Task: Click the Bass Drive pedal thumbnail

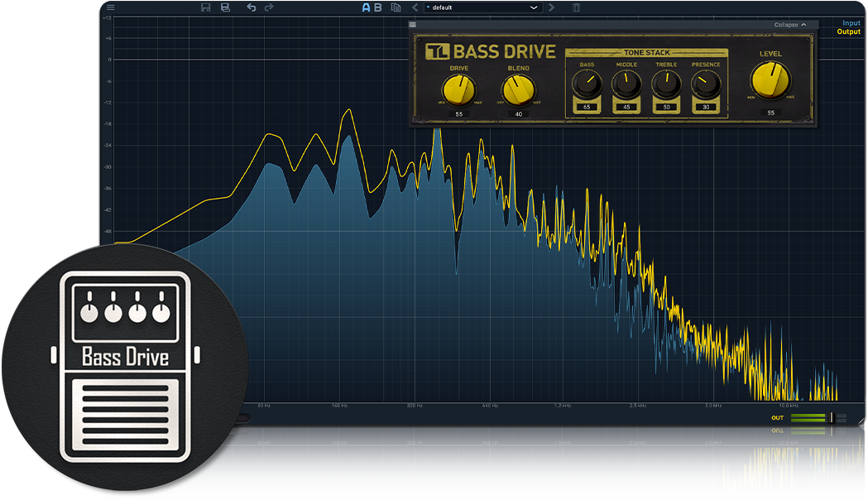Action: [125, 367]
